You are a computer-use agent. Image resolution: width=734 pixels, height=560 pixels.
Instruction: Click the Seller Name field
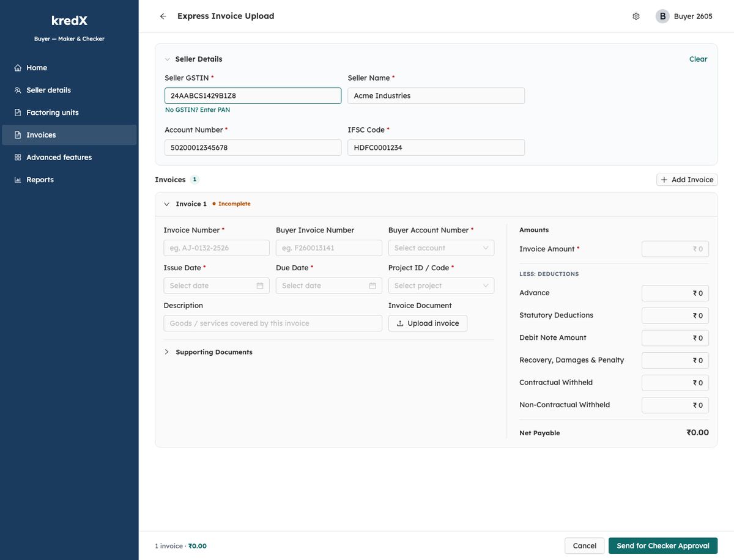coord(436,96)
